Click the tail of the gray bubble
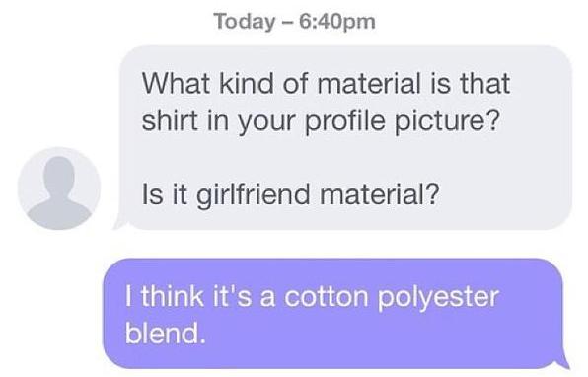The width and height of the screenshot is (588, 377). [120, 221]
